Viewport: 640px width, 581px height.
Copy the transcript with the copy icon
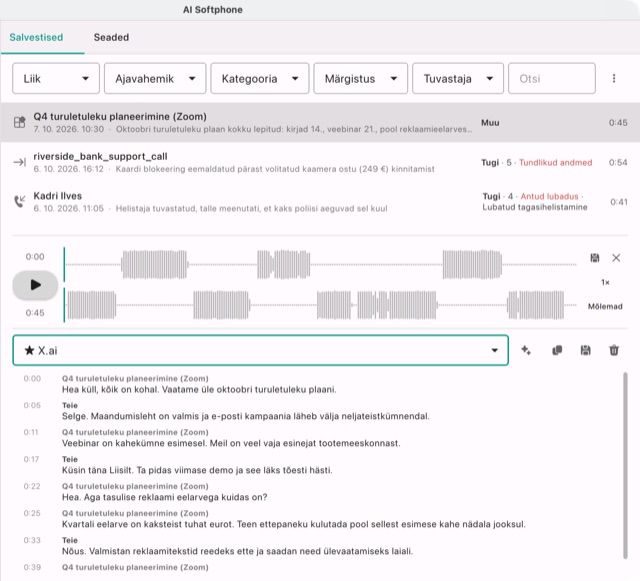pyautogui.click(x=557, y=350)
